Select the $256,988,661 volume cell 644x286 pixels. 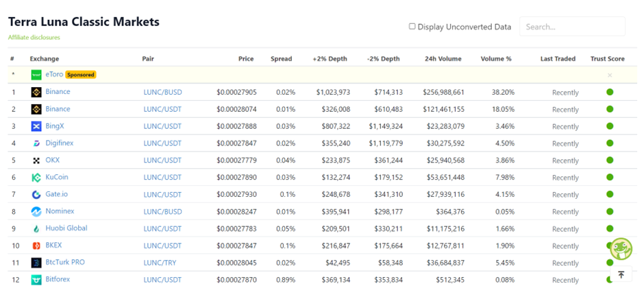(443, 93)
